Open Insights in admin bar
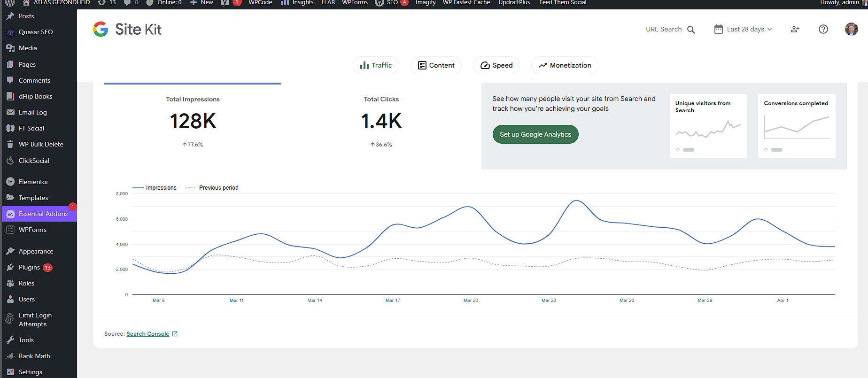This screenshot has width=868, height=378. (297, 2)
